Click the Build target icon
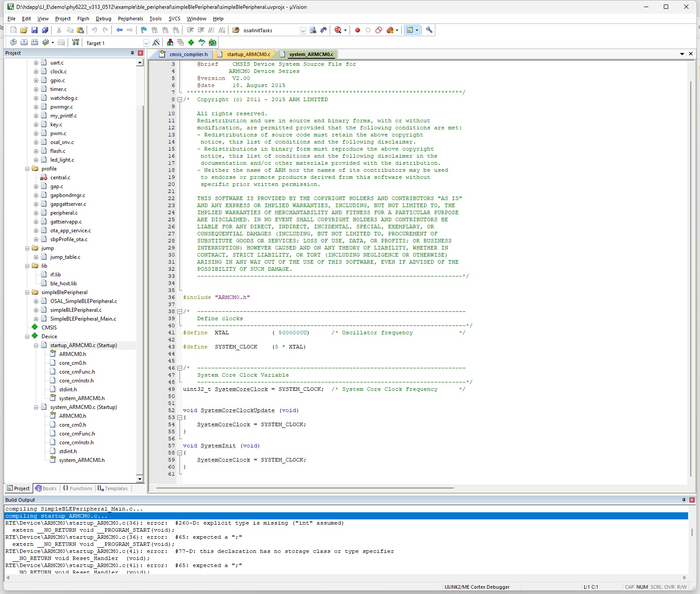This screenshot has height=594, width=700. click(x=24, y=42)
